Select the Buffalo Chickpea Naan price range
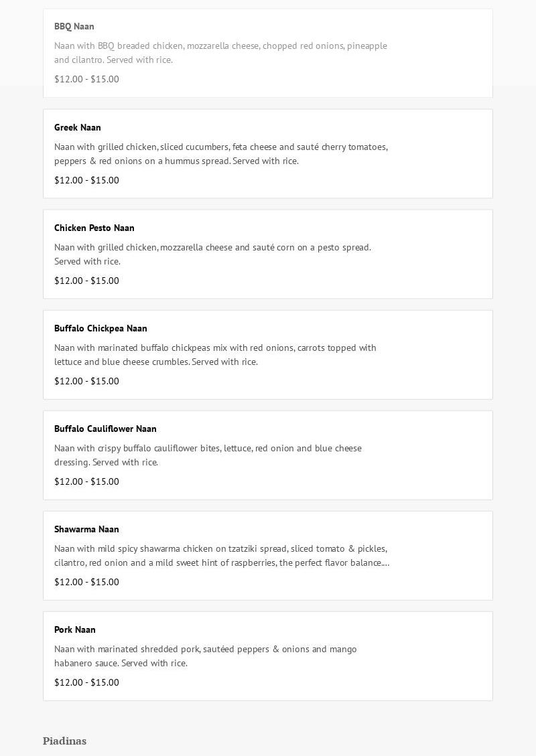This screenshot has width=536, height=756. tap(86, 381)
